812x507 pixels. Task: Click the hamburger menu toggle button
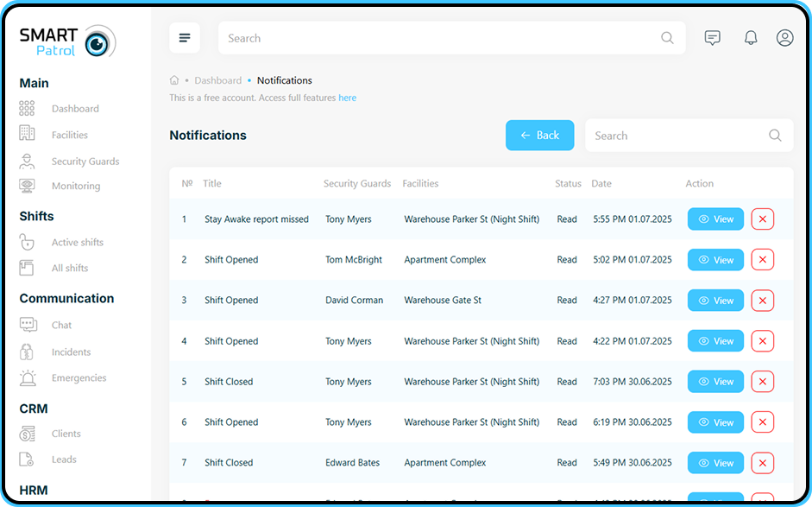coord(184,38)
